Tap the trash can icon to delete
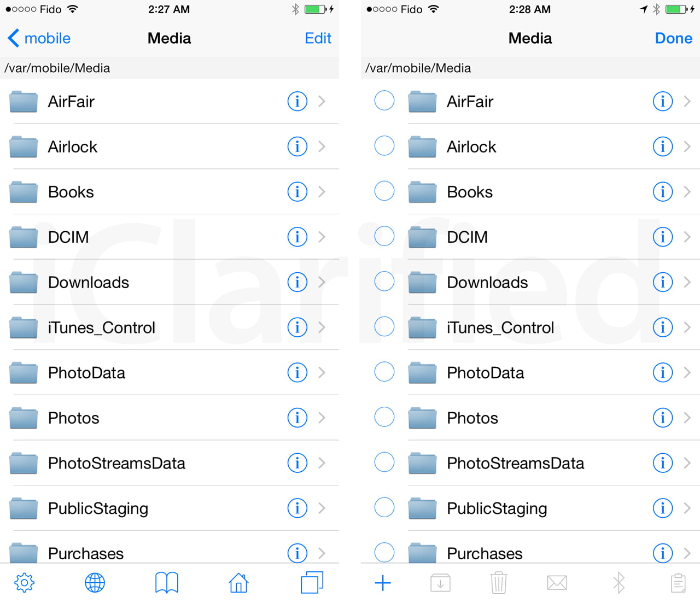The height and width of the screenshot is (603, 700). pyautogui.click(x=498, y=583)
